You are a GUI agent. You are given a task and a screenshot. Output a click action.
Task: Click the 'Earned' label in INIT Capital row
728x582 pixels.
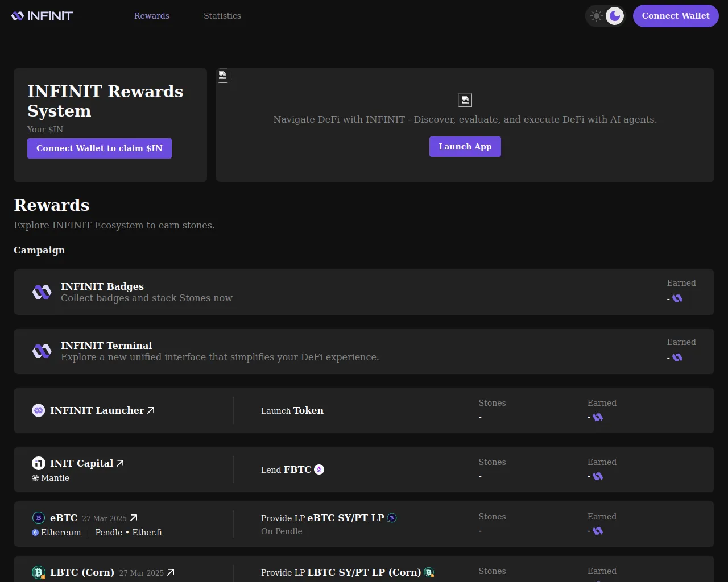click(x=602, y=462)
